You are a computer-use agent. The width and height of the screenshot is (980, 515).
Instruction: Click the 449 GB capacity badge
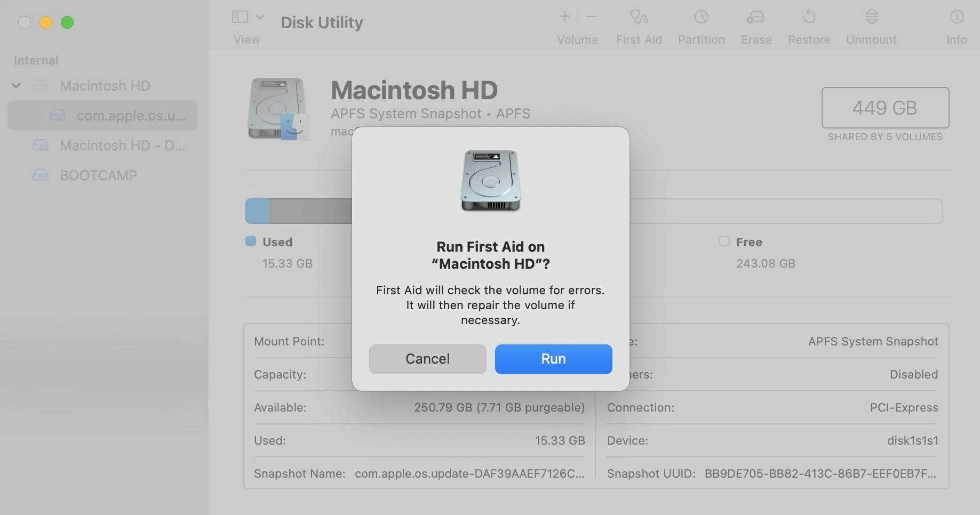coord(885,108)
